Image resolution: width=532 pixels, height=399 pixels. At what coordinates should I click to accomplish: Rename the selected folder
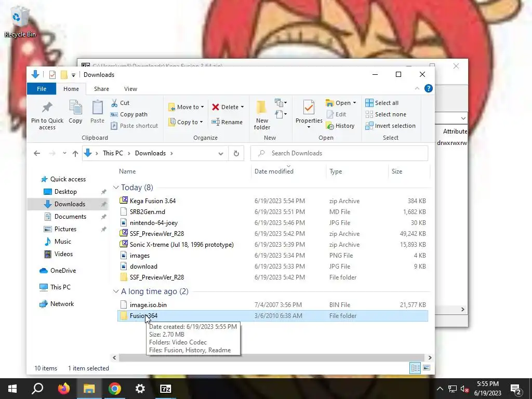point(227,122)
